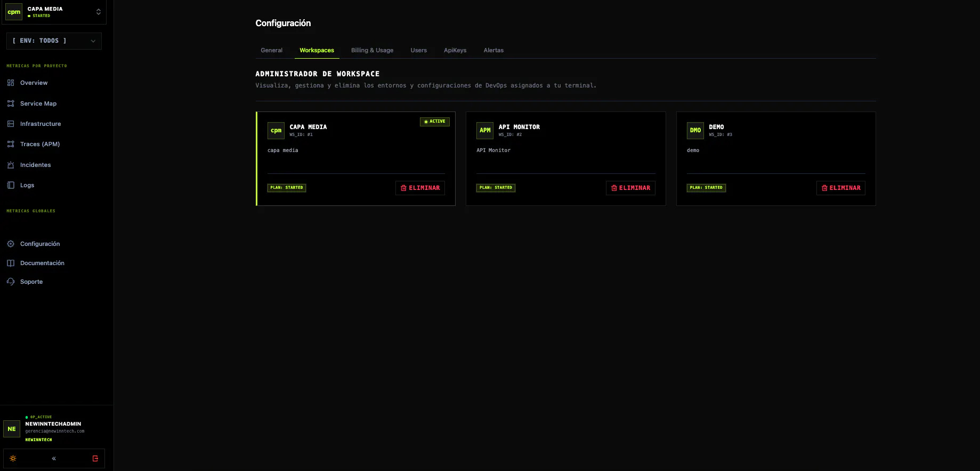Switch to the Alertas tab
980x471 pixels.
(x=493, y=50)
